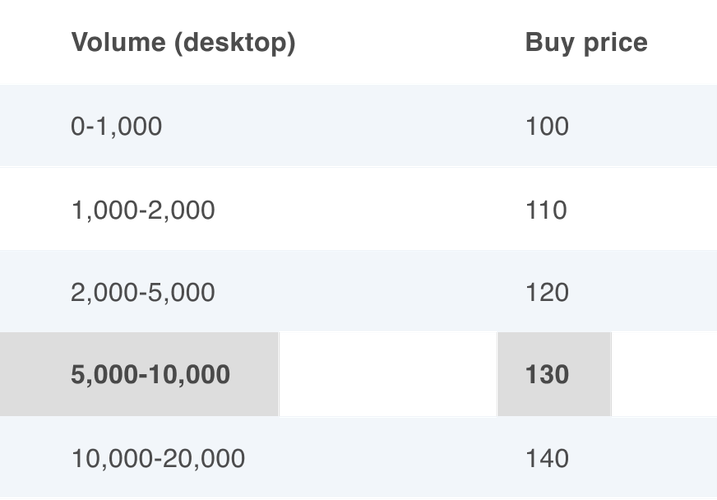Click empty space between 10,000-20,000 and 140

(385, 459)
